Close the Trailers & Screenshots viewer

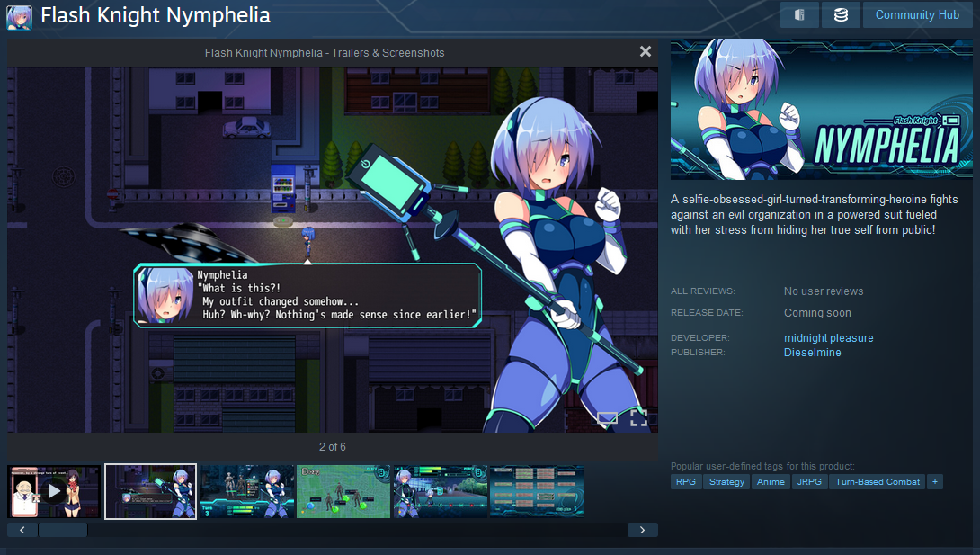click(x=646, y=52)
